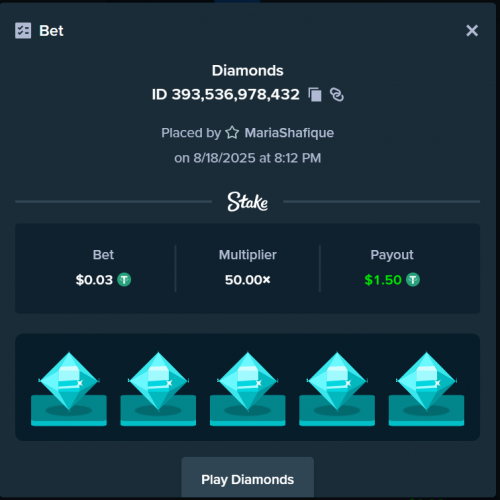Click the bet slip icon beside Bet title
The height and width of the screenshot is (500, 500).
click(23, 31)
